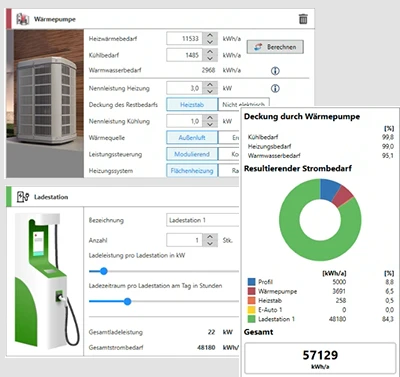This screenshot has height=377, width=400.
Task: Decrease Anzahl of Ladestation with down arrow
Action: [210, 243]
